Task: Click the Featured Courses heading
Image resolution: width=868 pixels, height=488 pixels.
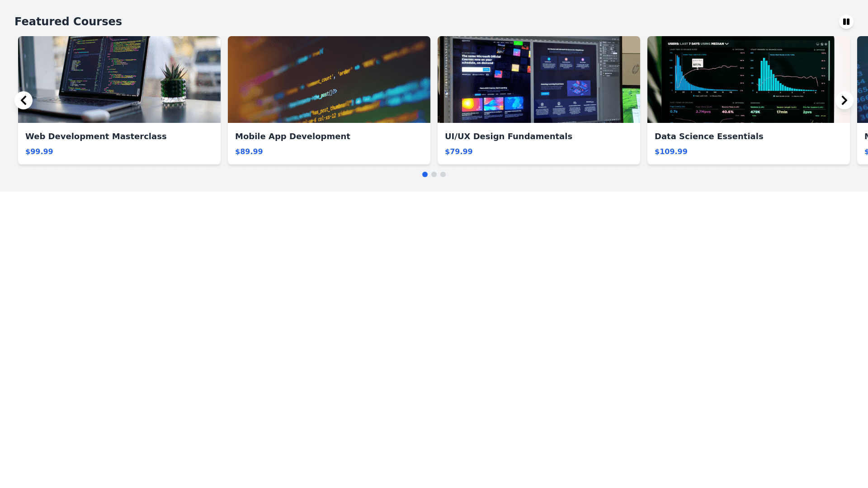Action: coord(68,22)
